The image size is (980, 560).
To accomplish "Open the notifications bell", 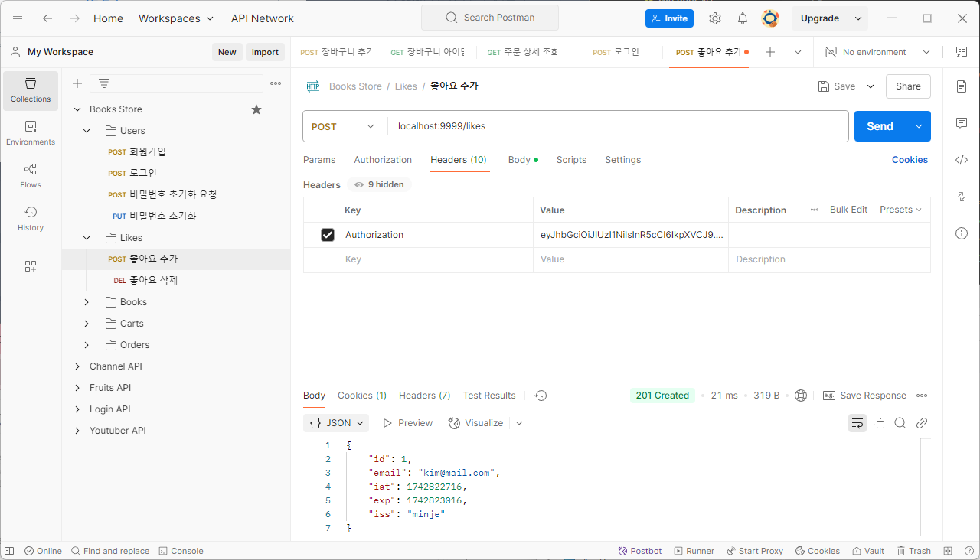I will (743, 18).
